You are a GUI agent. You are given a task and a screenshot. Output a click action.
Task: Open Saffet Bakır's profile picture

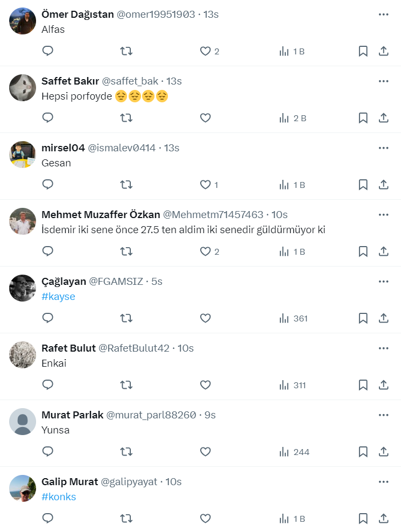pyautogui.click(x=23, y=88)
